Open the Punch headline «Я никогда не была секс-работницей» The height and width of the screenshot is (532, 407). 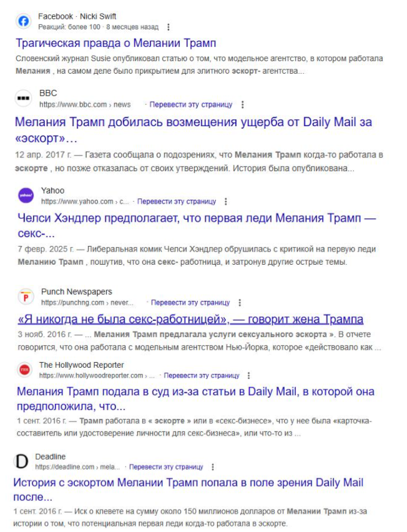click(190, 319)
